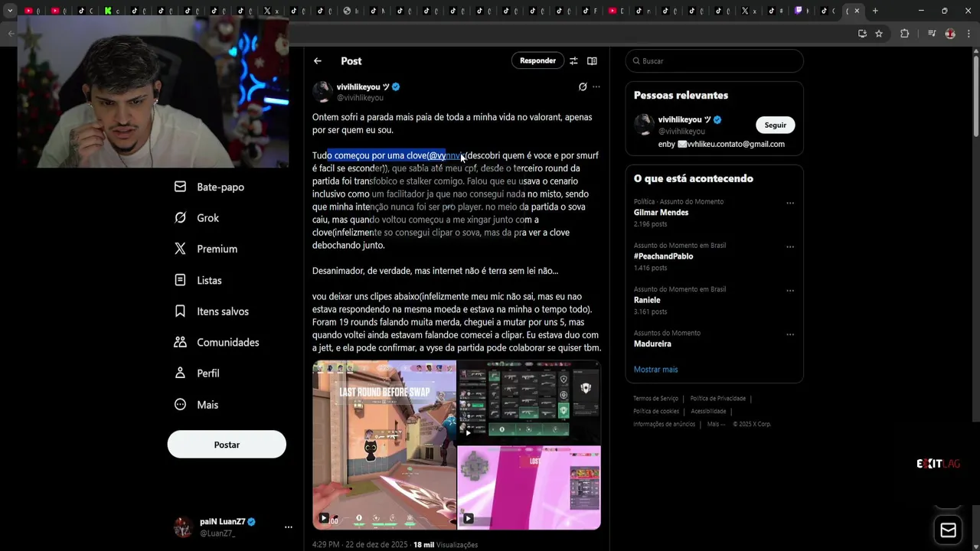Open the pink video thumbnail

coord(529,488)
